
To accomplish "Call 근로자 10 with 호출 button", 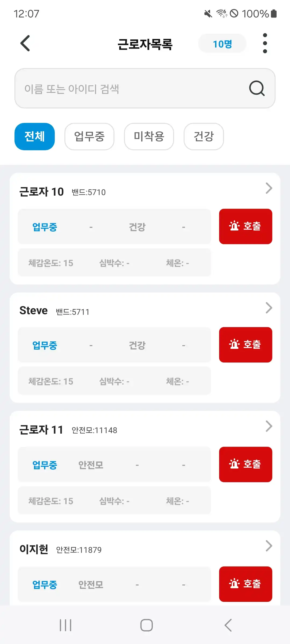I will click(x=245, y=226).
